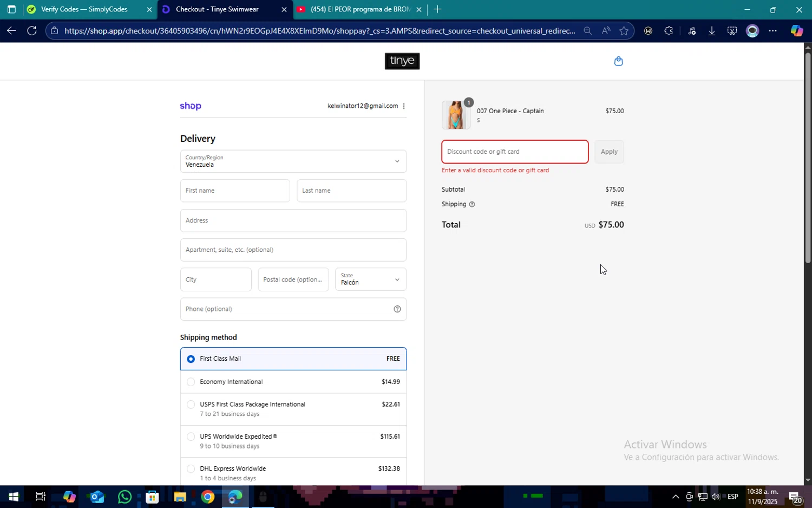This screenshot has height=508, width=812.
Task: Open Windows Start menu
Action: [13, 497]
